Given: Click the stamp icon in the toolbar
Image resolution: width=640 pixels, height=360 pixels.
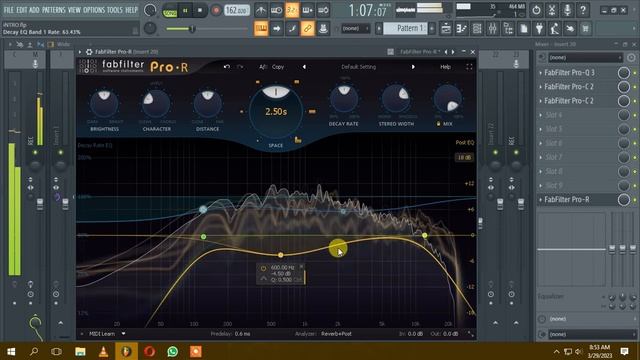Looking at the screenshot, I should (323, 29).
